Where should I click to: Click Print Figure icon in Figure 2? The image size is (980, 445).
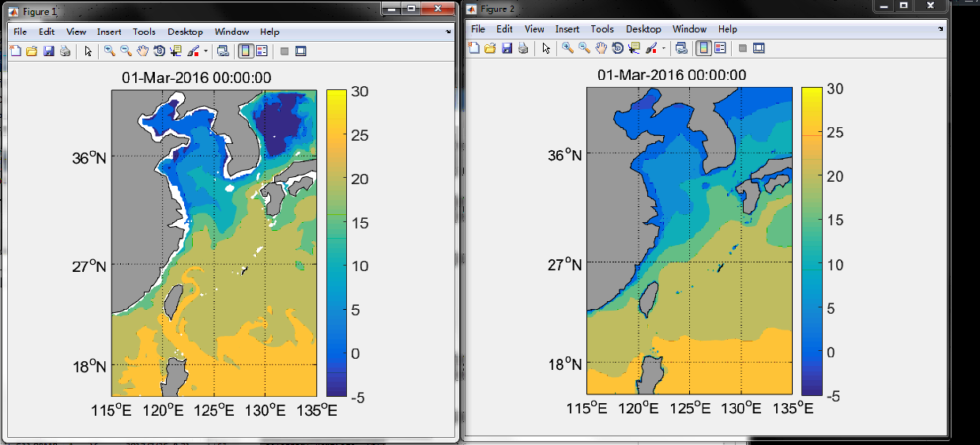tap(523, 48)
